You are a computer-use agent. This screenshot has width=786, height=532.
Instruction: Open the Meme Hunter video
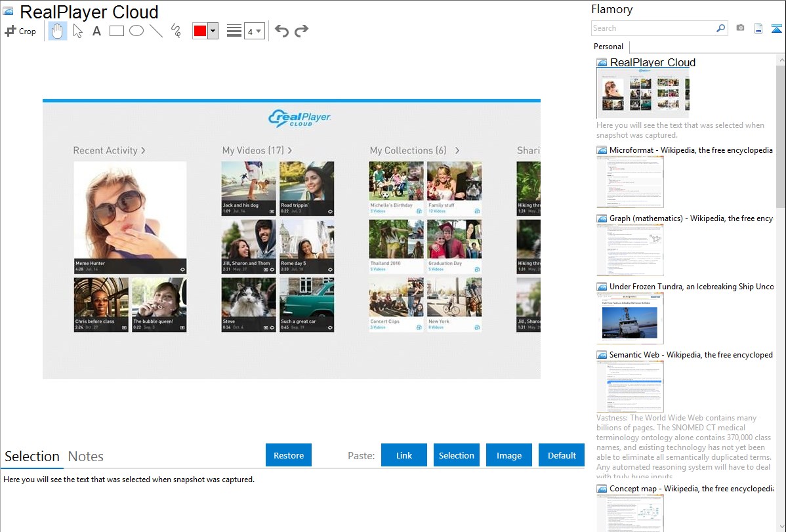click(130, 217)
